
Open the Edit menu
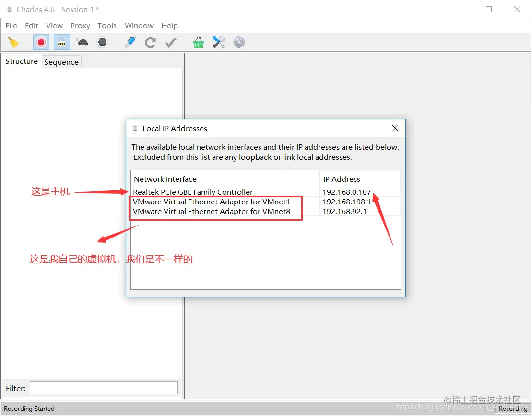(32, 26)
